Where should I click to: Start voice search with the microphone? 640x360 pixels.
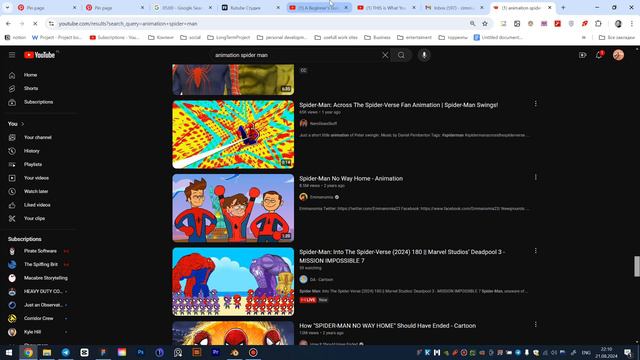pyautogui.click(x=424, y=55)
